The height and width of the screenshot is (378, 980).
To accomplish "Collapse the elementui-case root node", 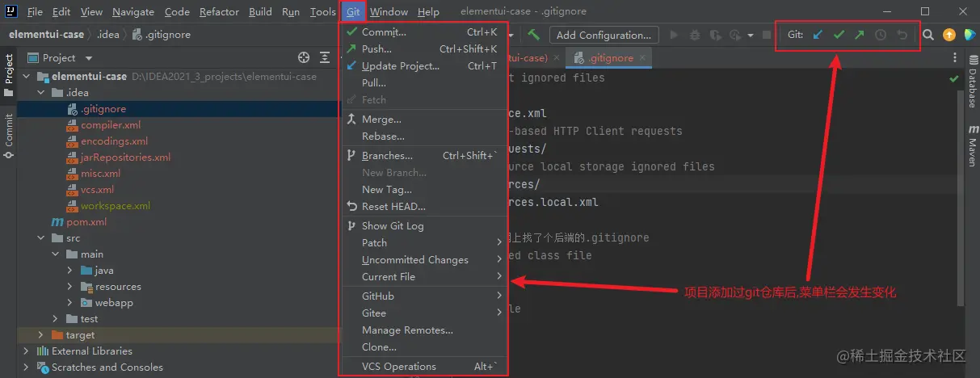I will click(27, 76).
